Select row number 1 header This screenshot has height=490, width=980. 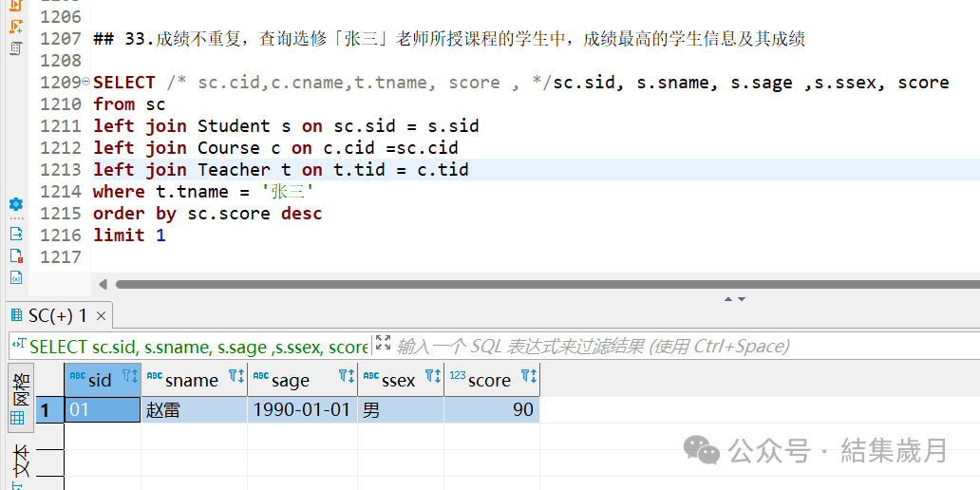click(49, 410)
